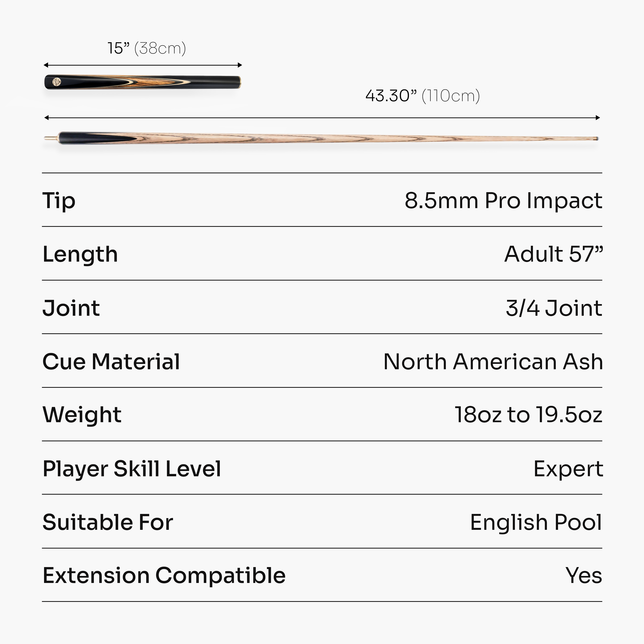Screen dimensions: 644x644
Task: Click the left arrowhead of butt measurement
Action: [x=46, y=65]
